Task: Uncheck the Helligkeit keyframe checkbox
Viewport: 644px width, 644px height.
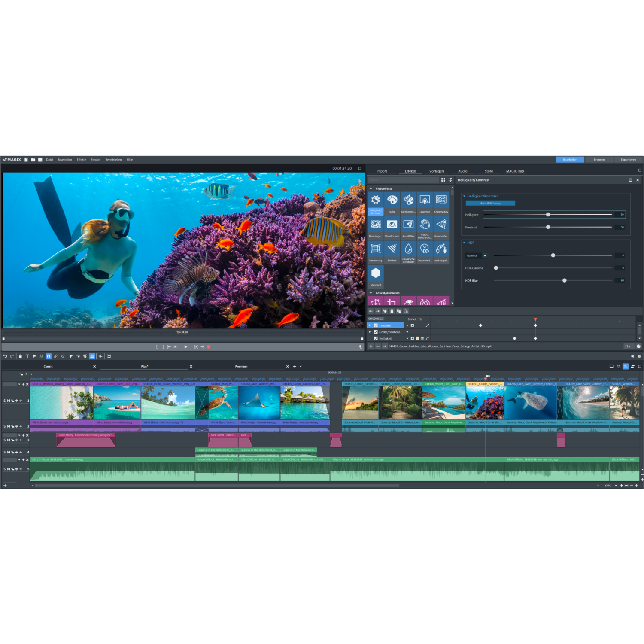Action: pyautogui.click(x=376, y=338)
